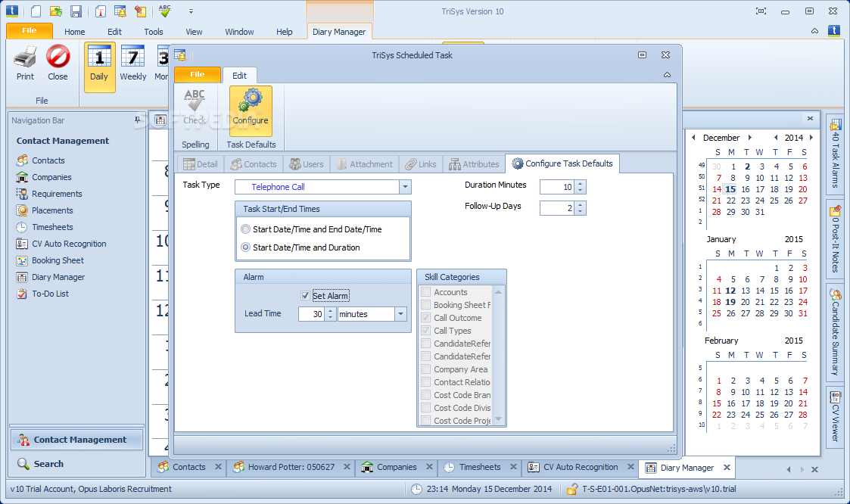Check the Cost Code Branch skill category
Screen dimensions: 850x504
[426, 395]
